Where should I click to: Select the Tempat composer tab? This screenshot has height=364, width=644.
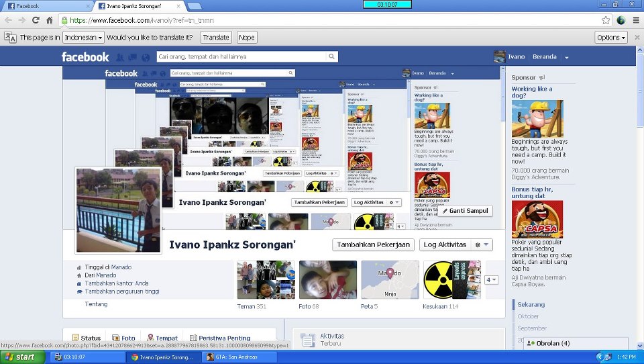pyautogui.click(x=162, y=338)
